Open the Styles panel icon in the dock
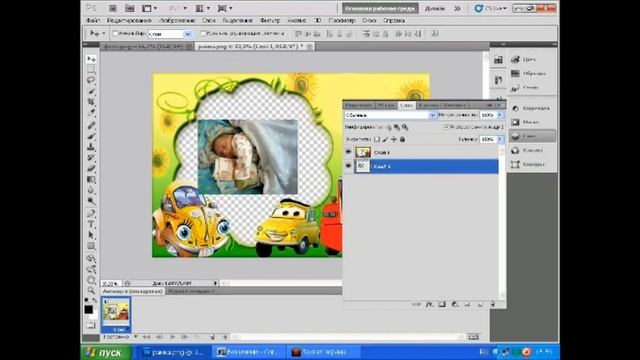Image resolution: width=640 pixels, height=360 pixels. point(516,87)
